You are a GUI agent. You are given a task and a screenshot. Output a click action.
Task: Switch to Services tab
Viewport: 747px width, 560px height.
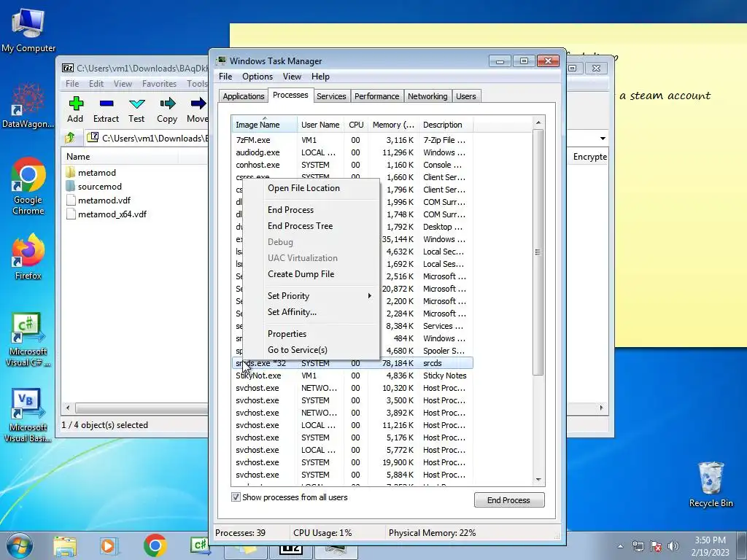click(331, 96)
